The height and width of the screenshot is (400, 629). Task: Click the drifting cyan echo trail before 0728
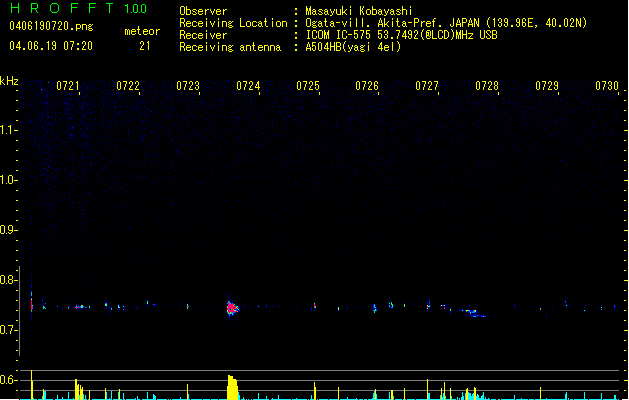(x=473, y=313)
